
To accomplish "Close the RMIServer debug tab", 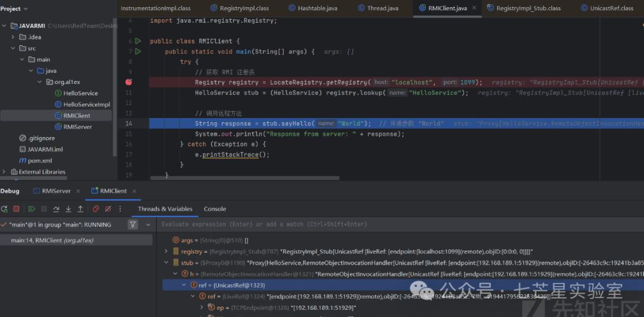I will coord(78,191).
